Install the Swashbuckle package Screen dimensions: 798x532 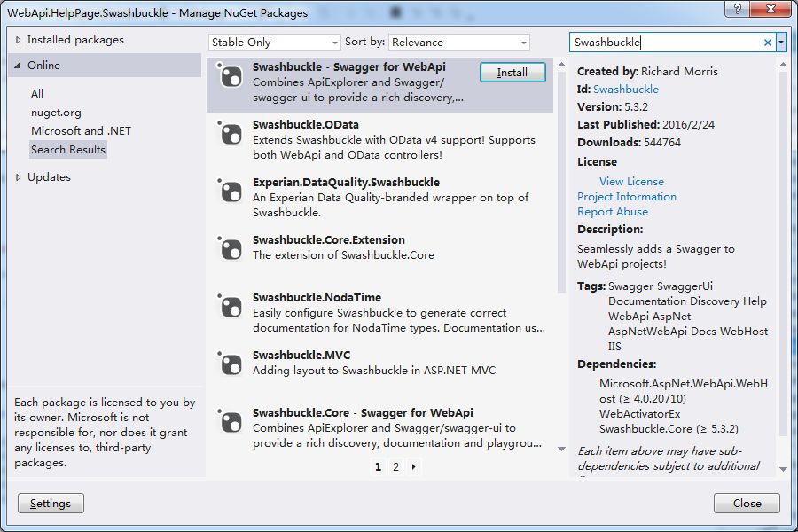pos(512,73)
